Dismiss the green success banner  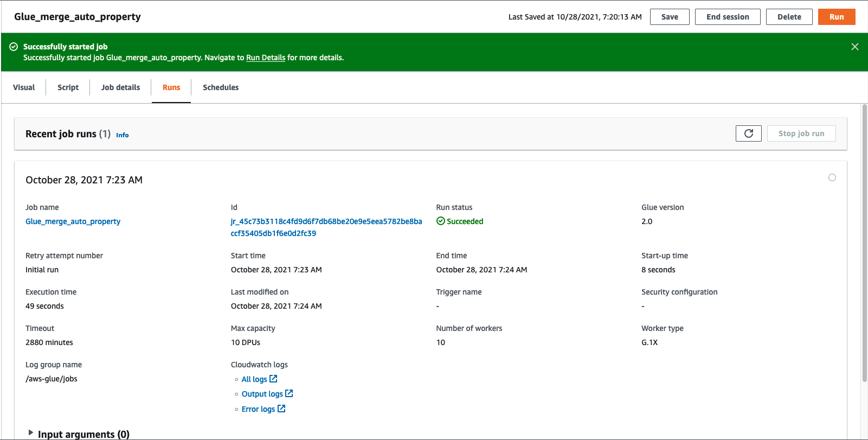(x=854, y=47)
